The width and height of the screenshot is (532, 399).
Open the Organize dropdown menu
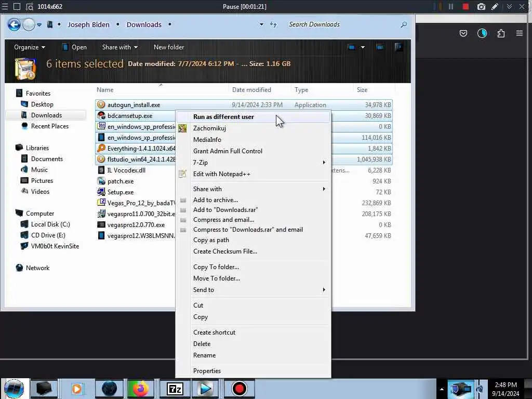tap(30, 47)
